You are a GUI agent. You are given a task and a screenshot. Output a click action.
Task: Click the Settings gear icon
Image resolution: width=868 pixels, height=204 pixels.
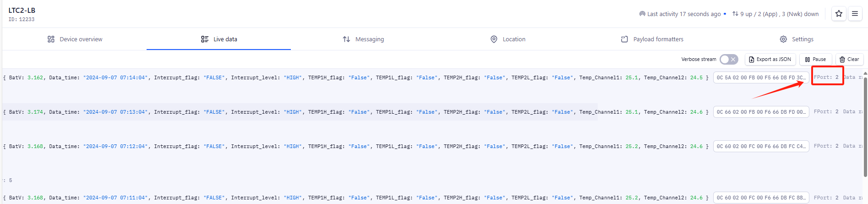point(784,39)
